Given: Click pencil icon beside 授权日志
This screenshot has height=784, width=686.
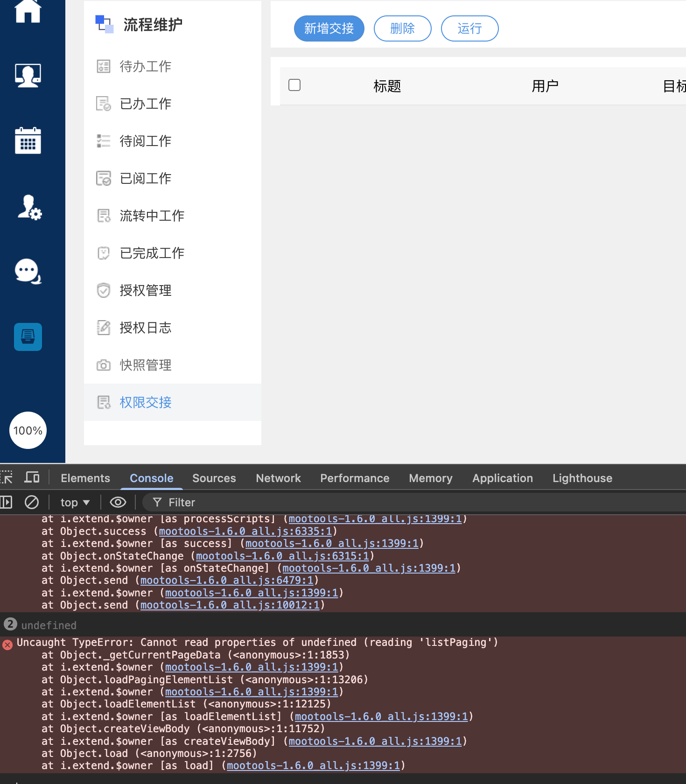Looking at the screenshot, I should pos(104,328).
